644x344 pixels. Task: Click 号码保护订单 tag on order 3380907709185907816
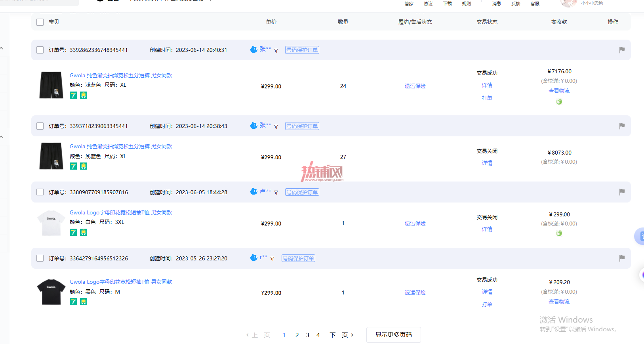(x=302, y=192)
